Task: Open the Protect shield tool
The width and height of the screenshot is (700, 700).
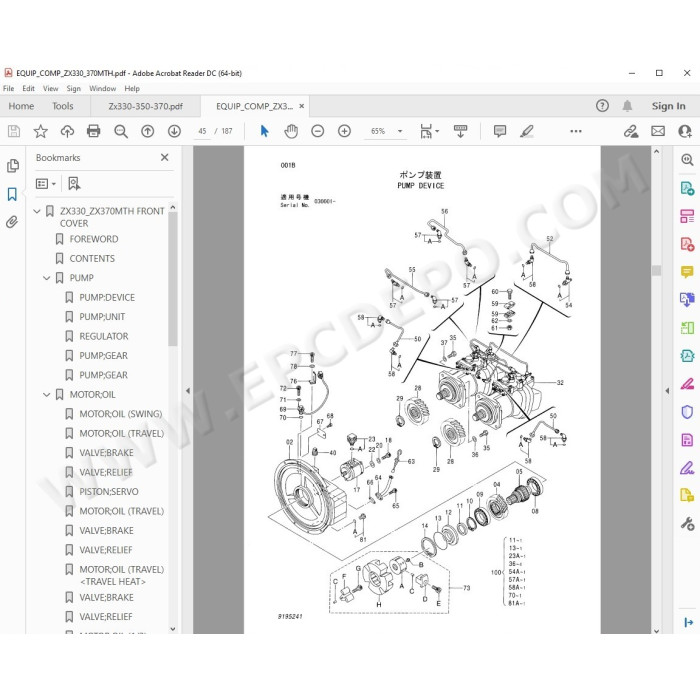Action: pyautogui.click(x=687, y=412)
